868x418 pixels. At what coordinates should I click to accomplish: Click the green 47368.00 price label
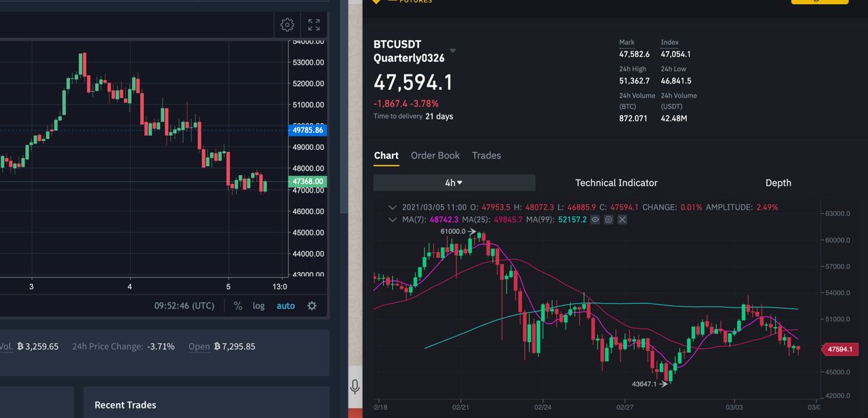(308, 182)
